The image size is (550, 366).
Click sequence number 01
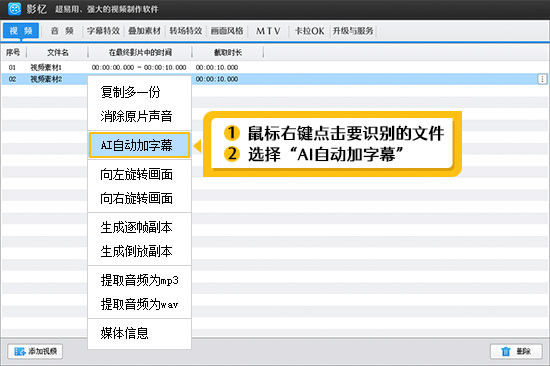pyautogui.click(x=12, y=67)
